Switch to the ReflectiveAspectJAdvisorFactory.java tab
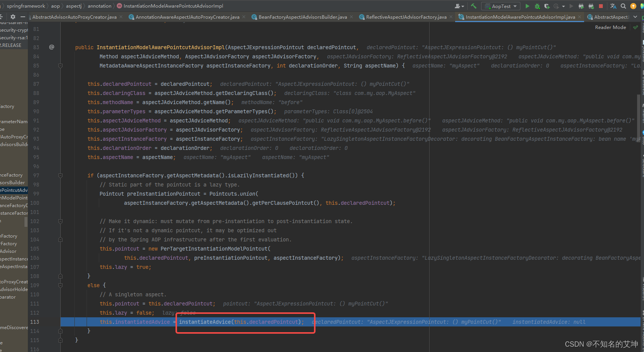This screenshot has height=352, width=644. point(406,17)
